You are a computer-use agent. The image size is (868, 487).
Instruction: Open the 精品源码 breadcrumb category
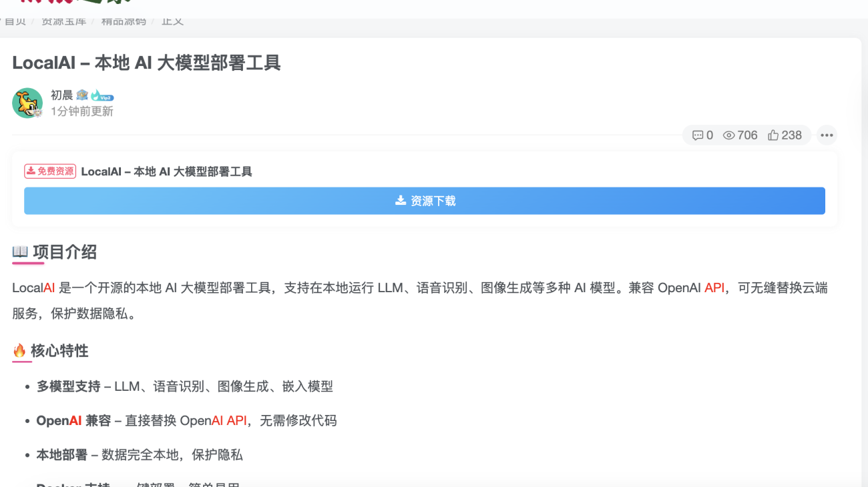pyautogui.click(x=124, y=21)
